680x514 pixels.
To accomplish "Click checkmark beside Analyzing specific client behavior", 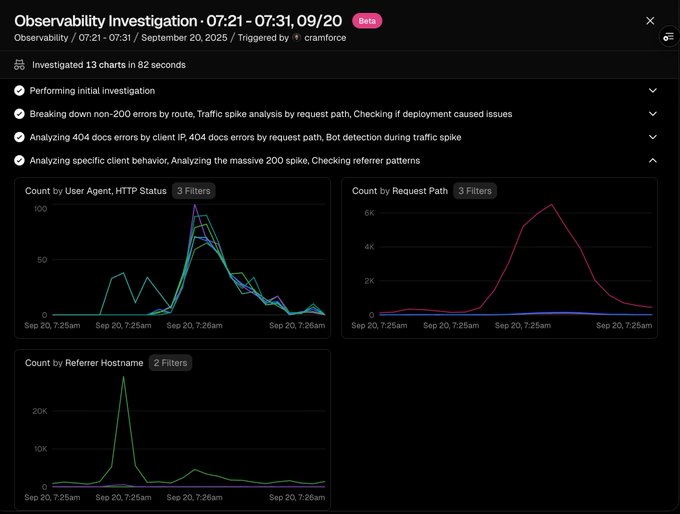I will 19,160.
